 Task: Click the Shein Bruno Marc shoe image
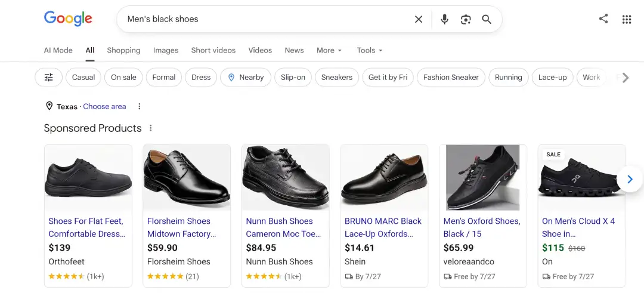coord(384,177)
